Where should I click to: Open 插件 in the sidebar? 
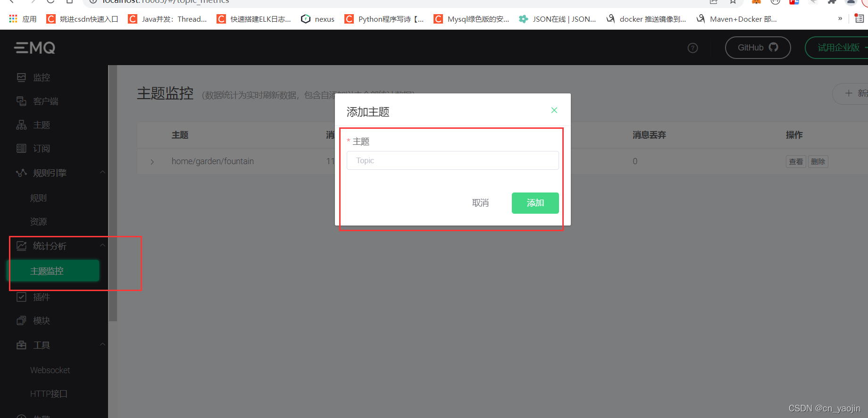pyautogui.click(x=42, y=297)
